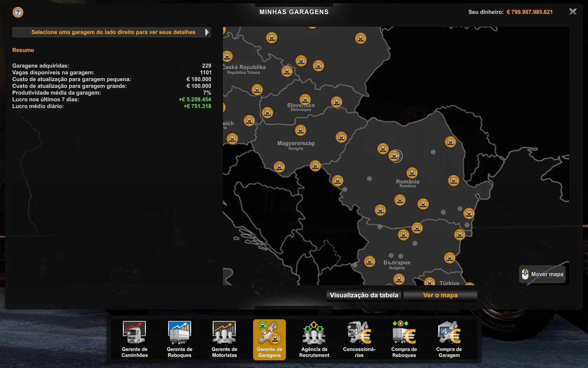
Task: Click the garage marker just above România label
Action: point(412,173)
